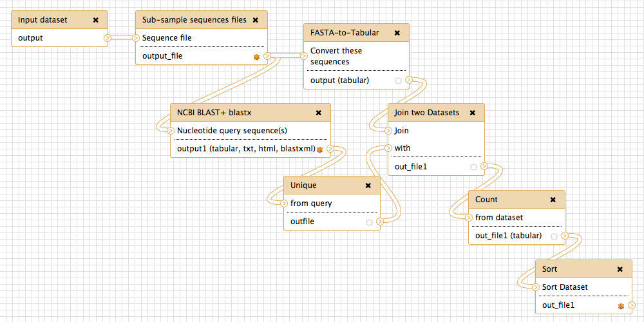This screenshot has width=644, height=322.
Task: Toggle the blastx output1 workflow output asterisk
Action: pyautogui.click(x=319, y=149)
